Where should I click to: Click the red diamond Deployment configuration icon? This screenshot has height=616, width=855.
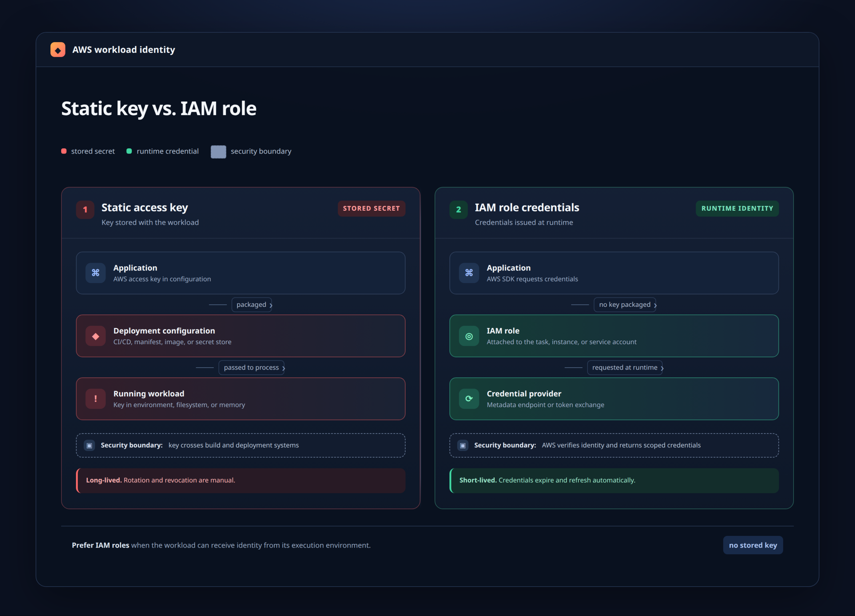pyautogui.click(x=96, y=336)
